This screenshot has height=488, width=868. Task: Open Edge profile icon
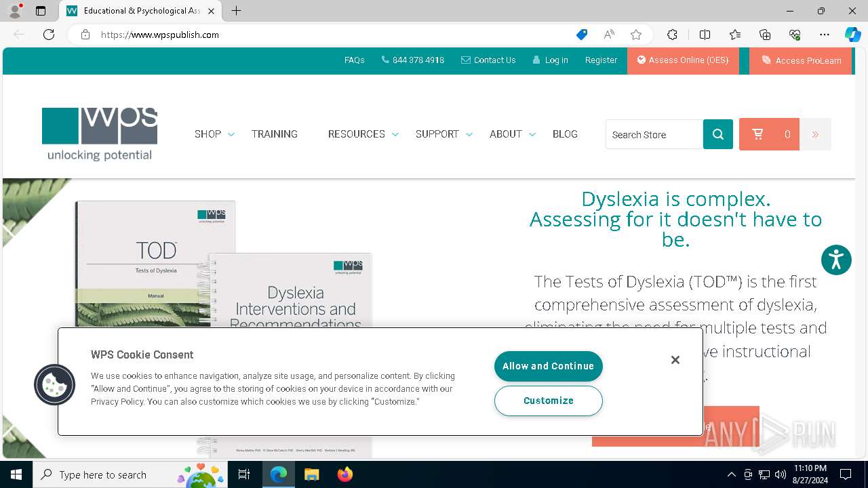[x=15, y=11]
